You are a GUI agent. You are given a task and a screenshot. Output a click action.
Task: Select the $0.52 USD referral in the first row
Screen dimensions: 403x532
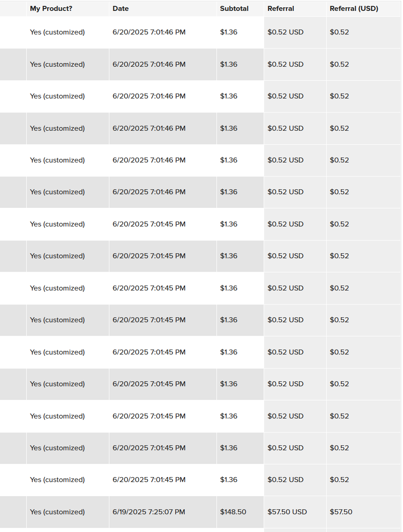tap(285, 32)
